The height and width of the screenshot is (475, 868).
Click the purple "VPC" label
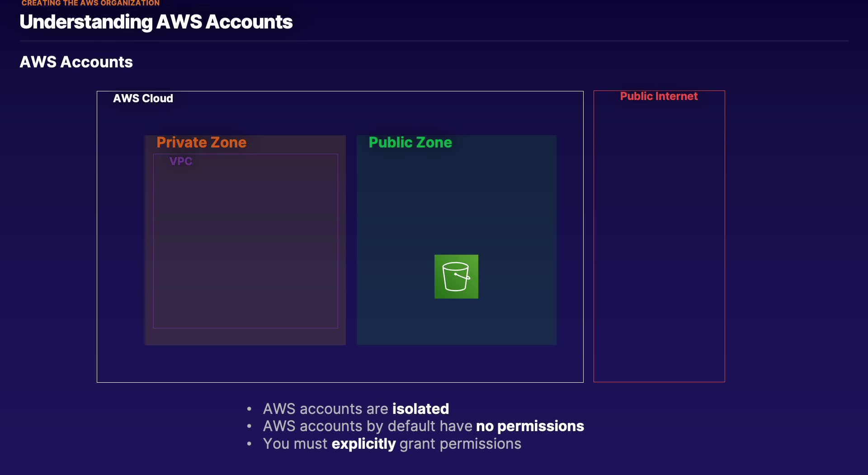point(181,161)
